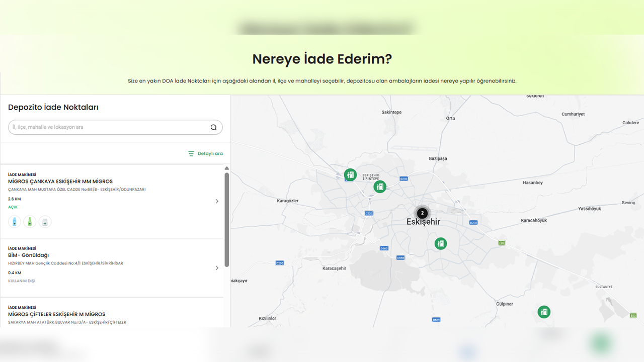Click the Gökdere label on the map
Viewport: 644px width, 362px height.
click(631, 123)
